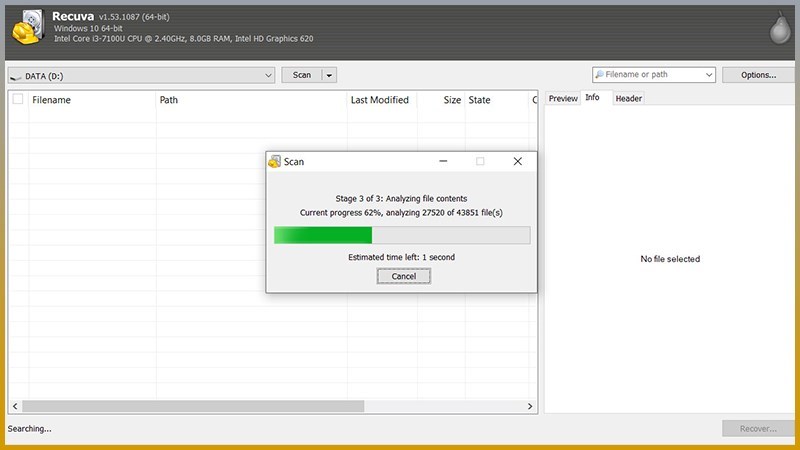Click the 'Windows 10 64-bit' system text
The width and height of the screenshot is (800, 450).
point(88,28)
